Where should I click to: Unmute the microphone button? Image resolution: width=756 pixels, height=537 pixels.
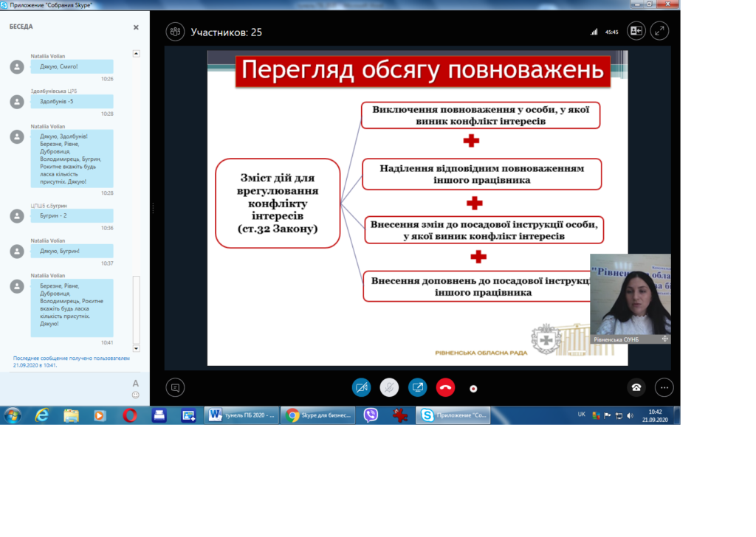[x=389, y=387]
